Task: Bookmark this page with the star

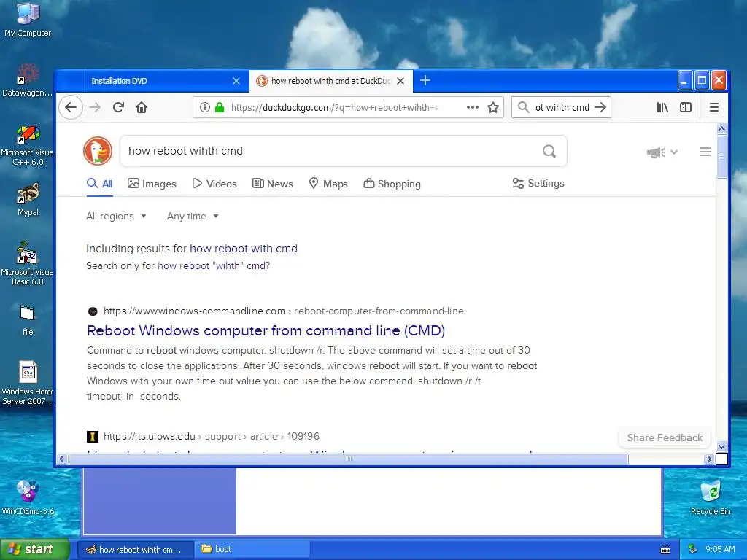Action: pos(493,107)
